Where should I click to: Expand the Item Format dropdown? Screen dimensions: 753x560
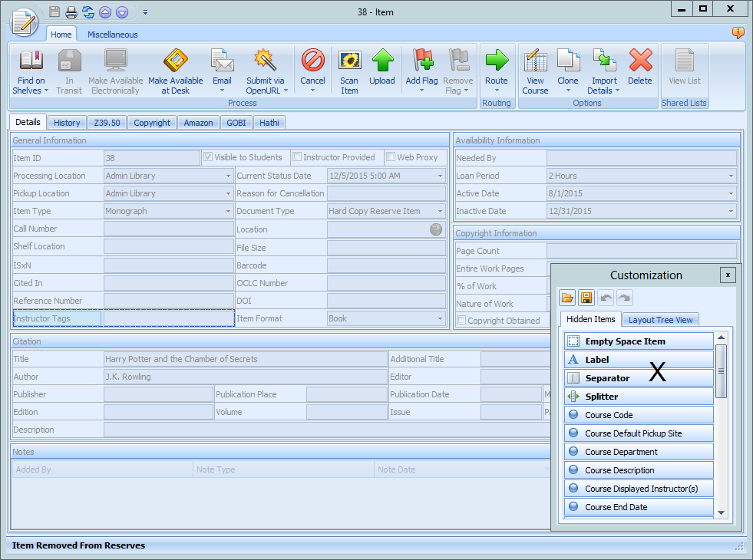click(441, 318)
